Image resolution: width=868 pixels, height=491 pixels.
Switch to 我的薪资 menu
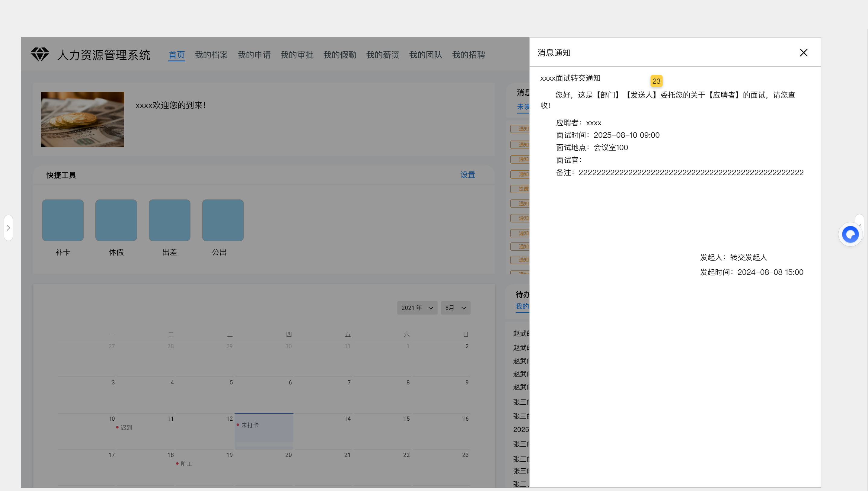tap(382, 55)
